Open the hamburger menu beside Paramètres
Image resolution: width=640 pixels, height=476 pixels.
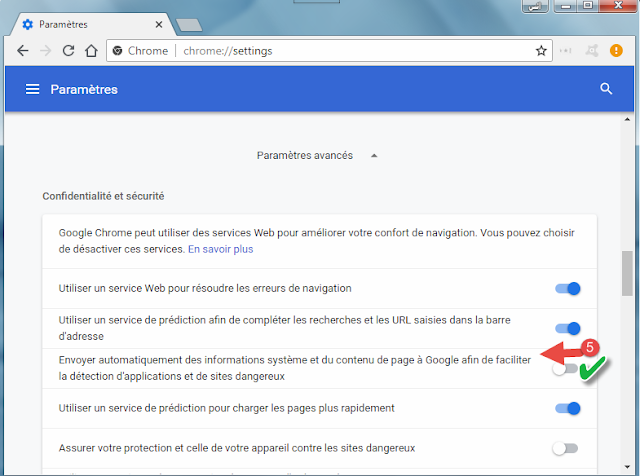33,89
